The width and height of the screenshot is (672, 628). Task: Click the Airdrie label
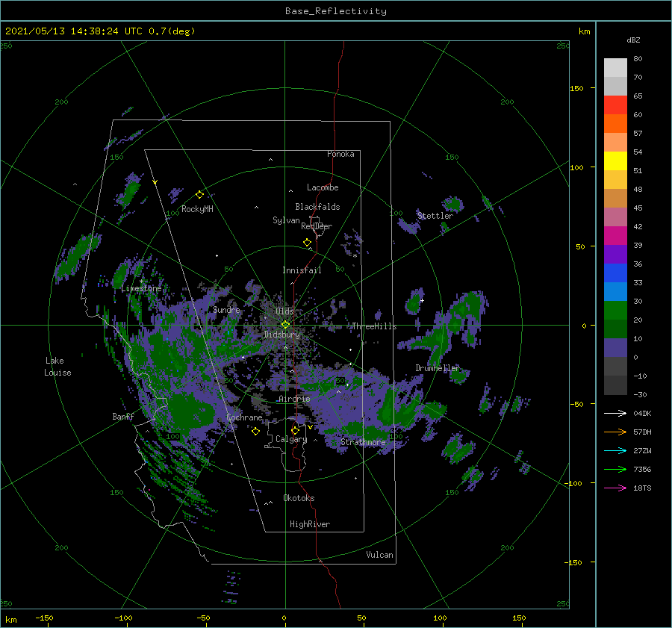tap(294, 399)
